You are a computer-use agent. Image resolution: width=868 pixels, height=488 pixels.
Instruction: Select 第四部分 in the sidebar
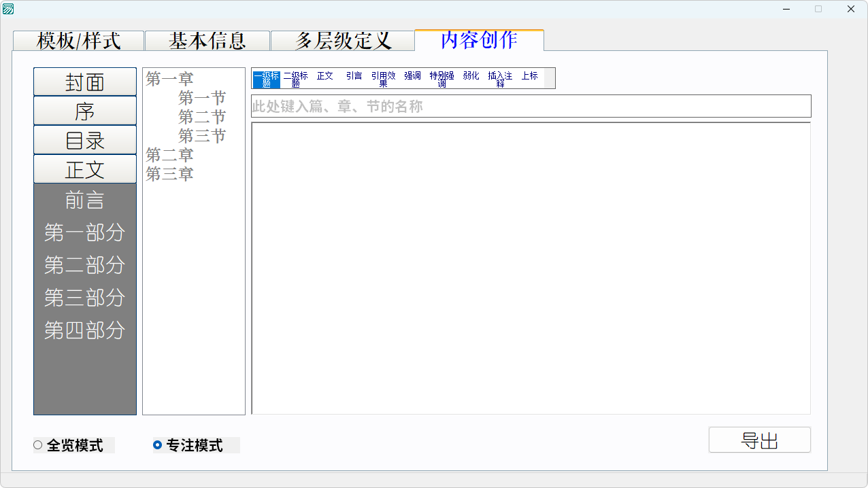click(x=85, y=330)
